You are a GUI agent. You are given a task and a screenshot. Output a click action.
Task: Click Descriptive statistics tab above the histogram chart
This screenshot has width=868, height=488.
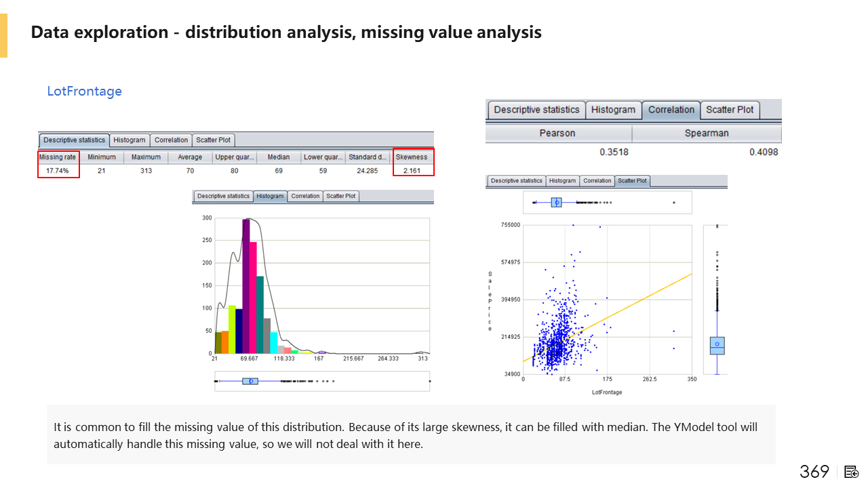(224, 197)
